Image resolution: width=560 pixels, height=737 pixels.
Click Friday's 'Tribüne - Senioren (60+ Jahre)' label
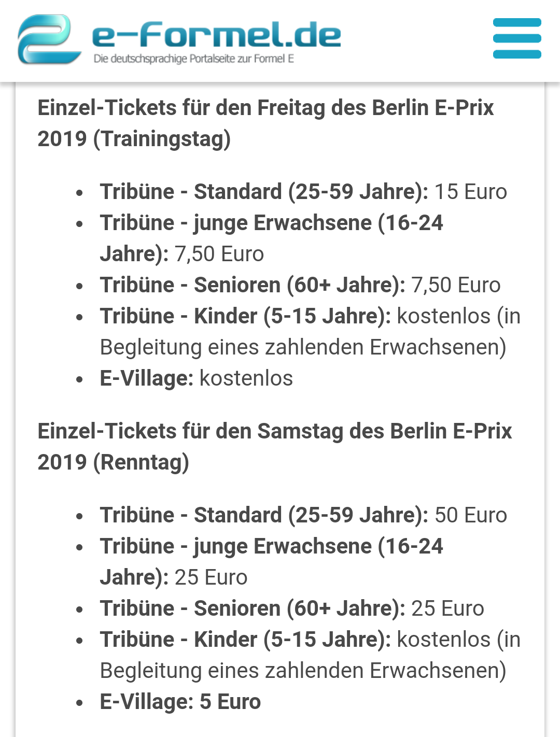(x=253, y=285)
